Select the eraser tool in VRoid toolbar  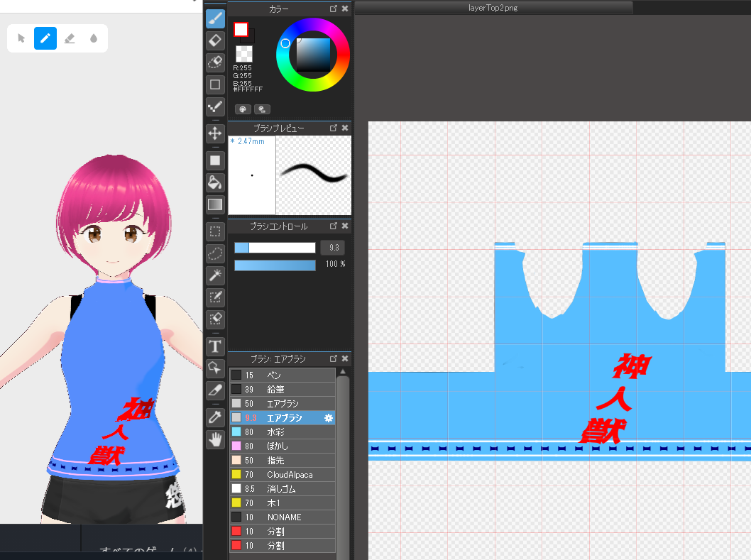click(70, 38)
